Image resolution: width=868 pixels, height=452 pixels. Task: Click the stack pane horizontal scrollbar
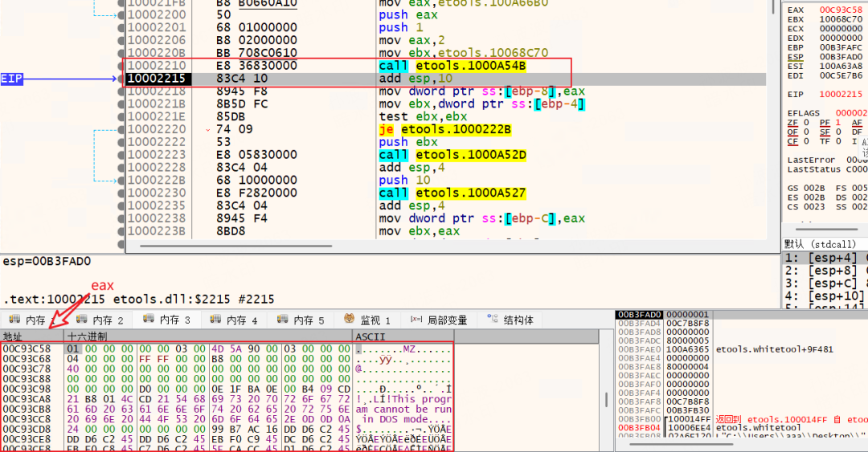point(682,444)
